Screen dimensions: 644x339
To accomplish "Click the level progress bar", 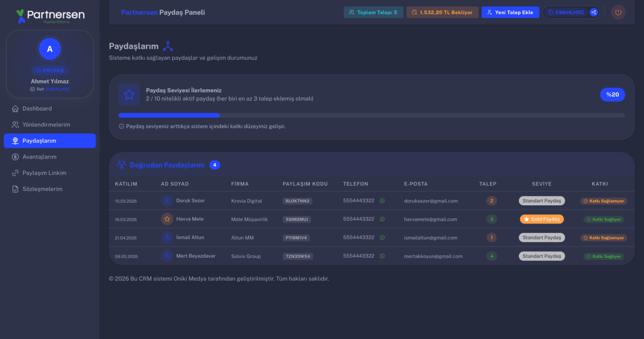I will tap(372, 115).
